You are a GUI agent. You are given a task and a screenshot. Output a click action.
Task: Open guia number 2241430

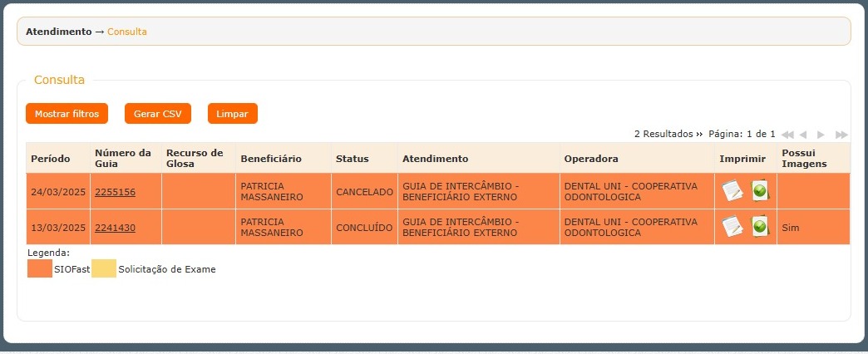(x=115, y=228)
